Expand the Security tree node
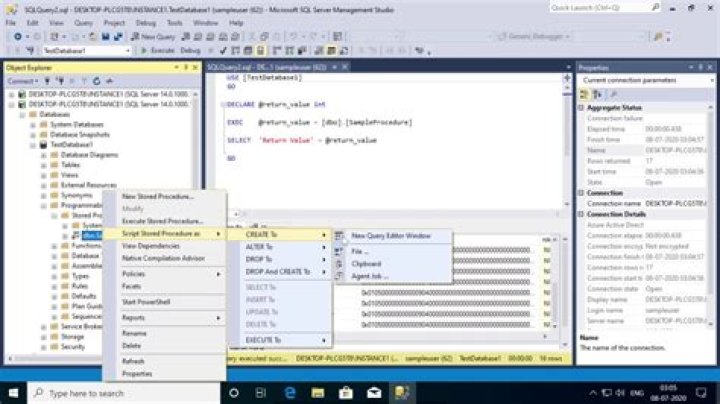The image size is (720, 404). pos(44,347)
